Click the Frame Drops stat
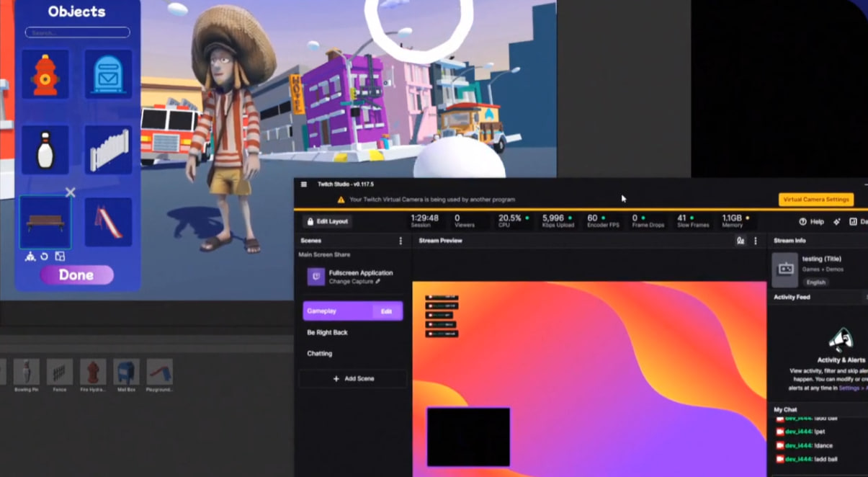Image resolution: width=868 pixels, height=477 pixels. (648, 220)
